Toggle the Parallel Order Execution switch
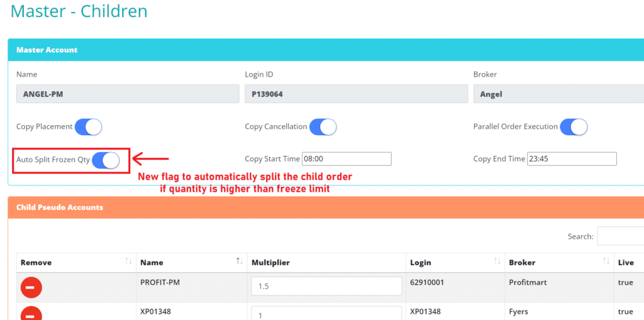Screen dimensions: 644x320 click(574, 127)
